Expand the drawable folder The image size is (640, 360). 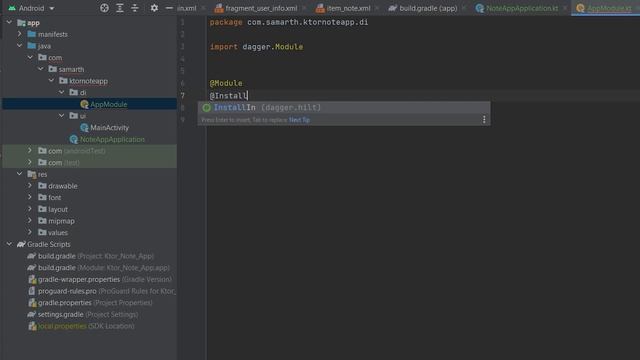[30, 186]
